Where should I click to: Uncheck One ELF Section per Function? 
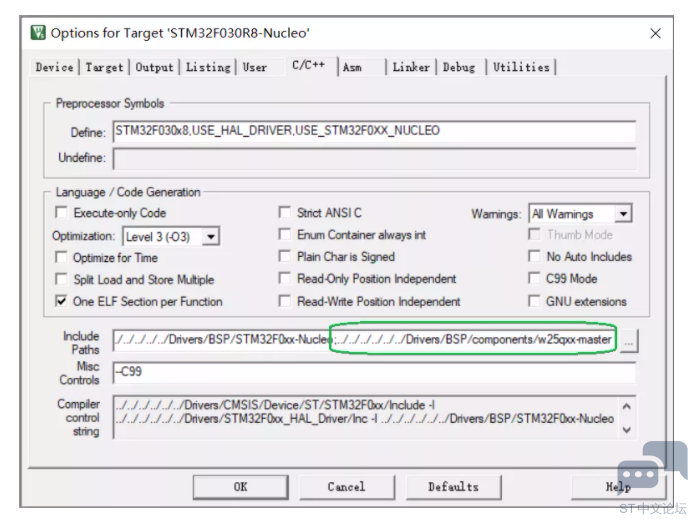point(61,301)
